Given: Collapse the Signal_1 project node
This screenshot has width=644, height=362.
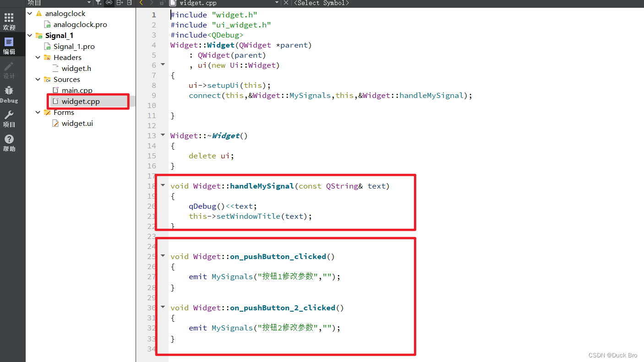Looking at the screenshot, I should coord(30,35).
